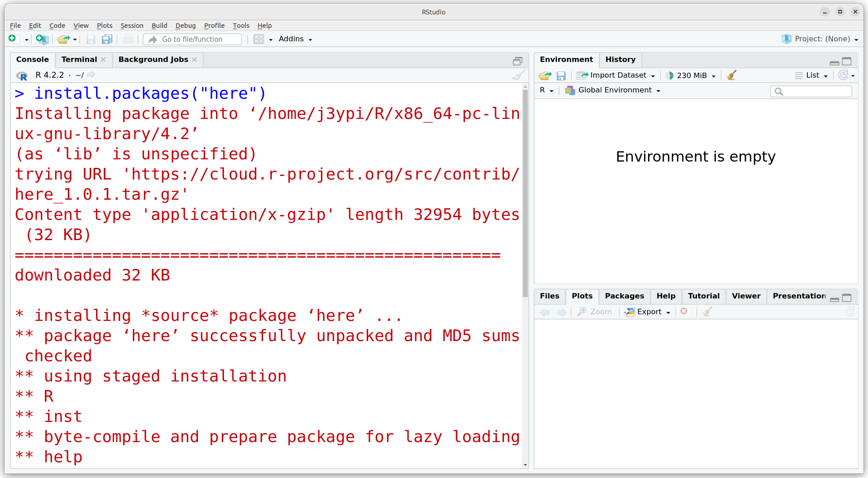Click the console vertical scrollbar
This screenshot has width=868, height=478.
coord(525,193)
